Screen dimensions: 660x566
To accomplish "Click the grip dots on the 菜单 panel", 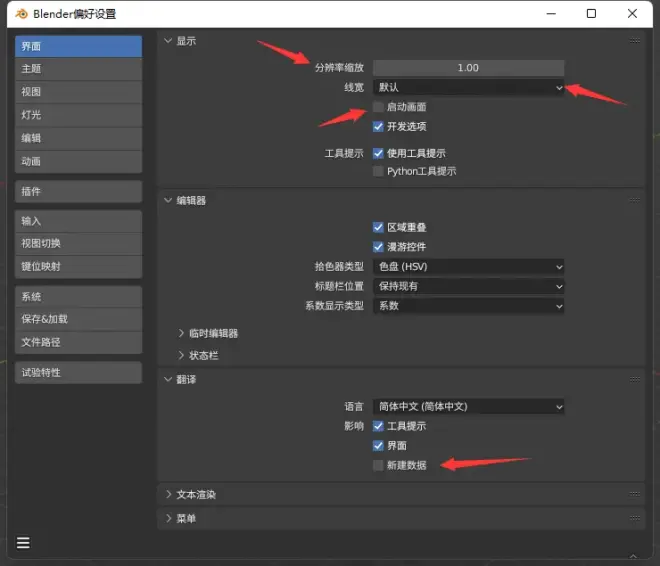I will pos(635,518).
